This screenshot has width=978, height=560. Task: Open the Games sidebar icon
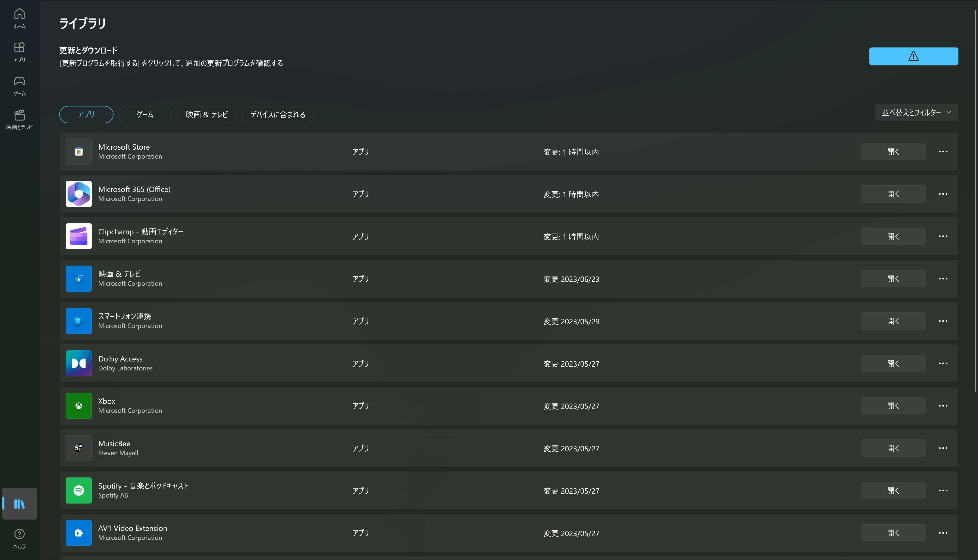(x=19, y=85)
